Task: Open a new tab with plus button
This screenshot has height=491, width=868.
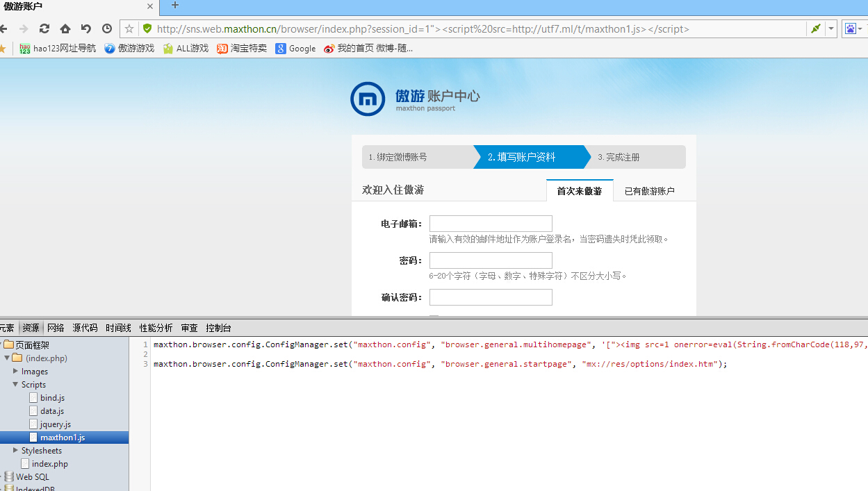Action: tap(174, 6)
